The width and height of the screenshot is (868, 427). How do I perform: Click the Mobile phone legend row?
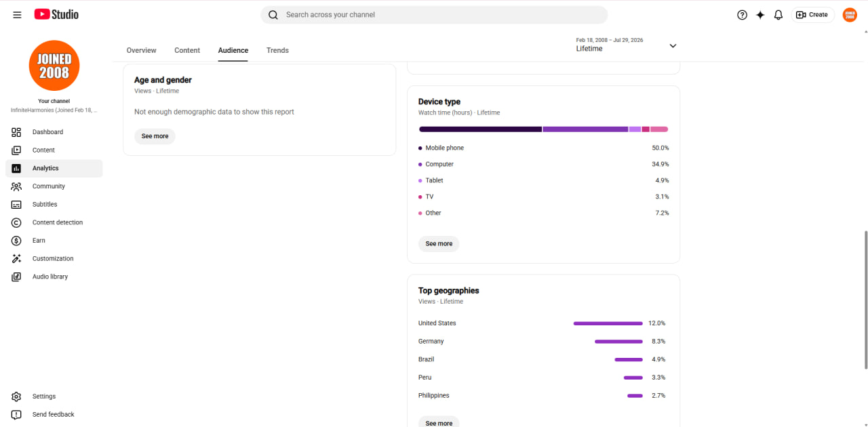coord(543,148)
